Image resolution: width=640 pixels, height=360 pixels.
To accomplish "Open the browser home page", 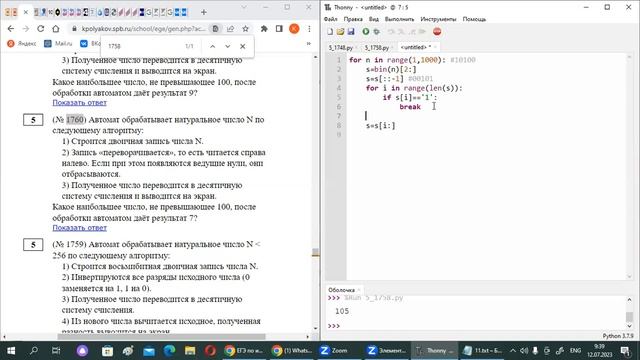I will [x=56, y=29].
